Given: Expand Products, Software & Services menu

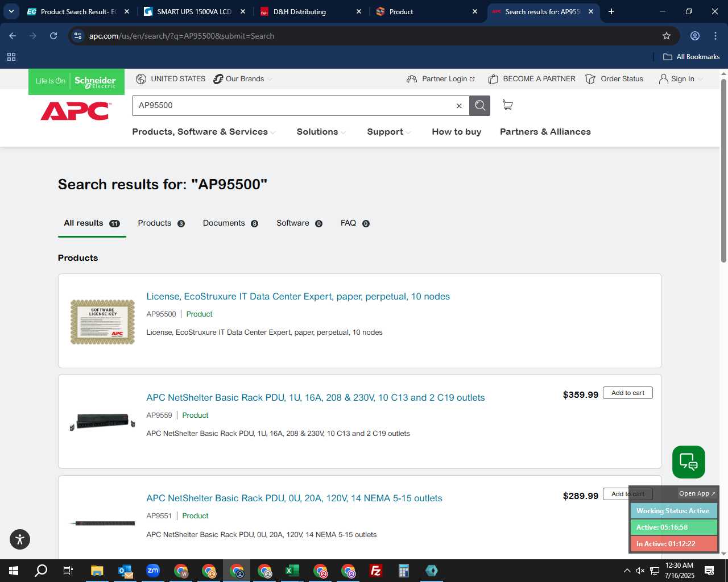Looking at the screenshot, I should [x=204, y=132].
